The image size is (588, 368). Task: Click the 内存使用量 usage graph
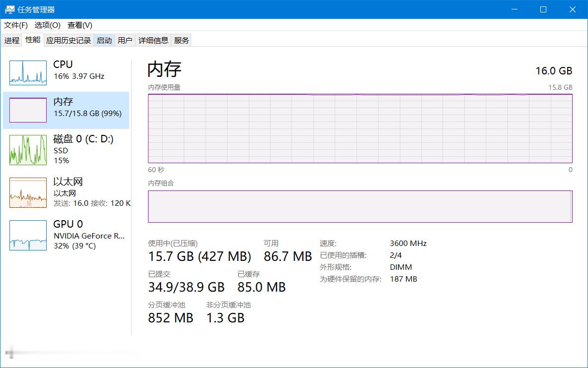pos(360,128)
